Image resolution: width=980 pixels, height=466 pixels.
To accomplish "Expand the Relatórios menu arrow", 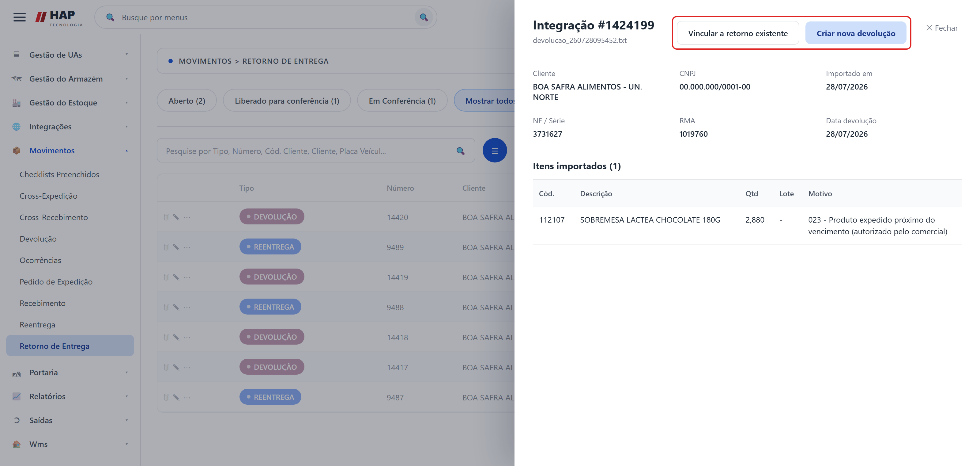I will pyautogui.click(x=127, y=396).
